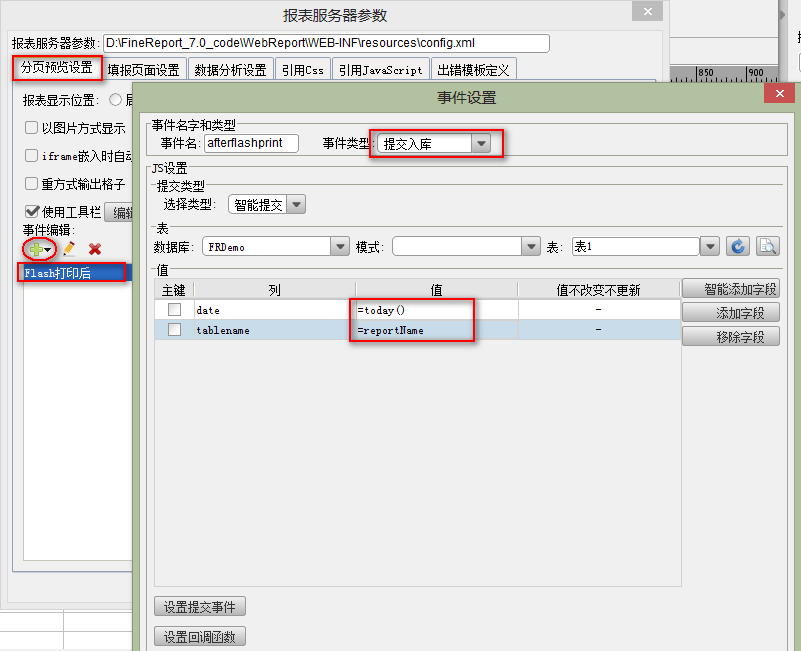Click the =reportName value cell

[x=437, y=330]
